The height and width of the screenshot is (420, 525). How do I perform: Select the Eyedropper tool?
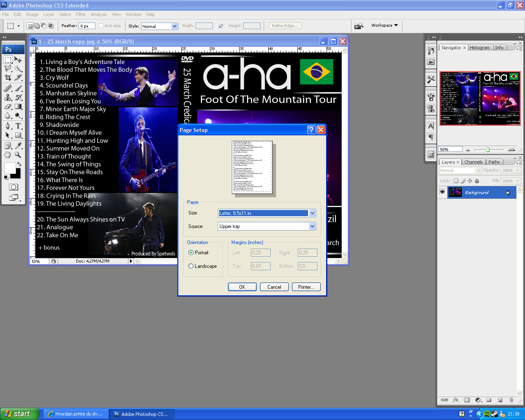pyautogui.click(x=18, y=146)
